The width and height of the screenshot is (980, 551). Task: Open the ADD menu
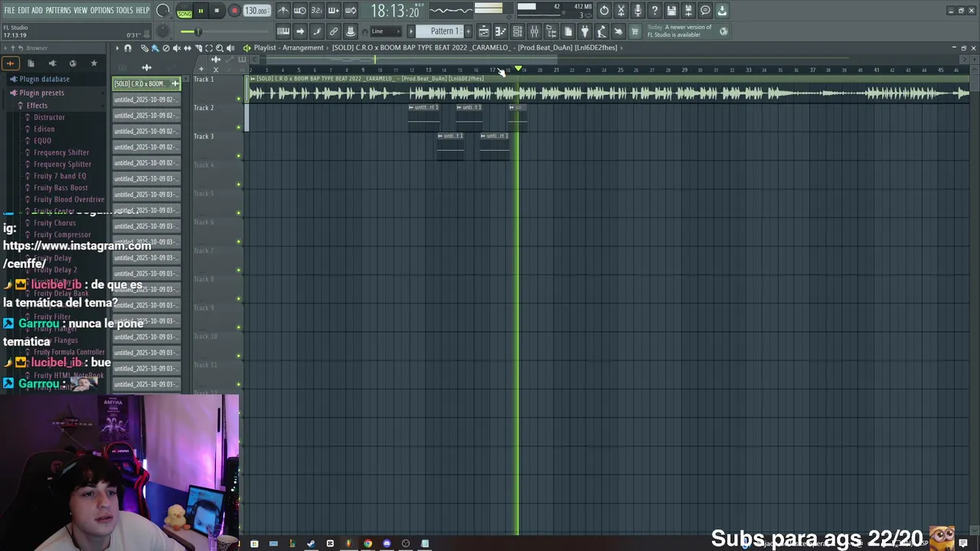[37, 10]
